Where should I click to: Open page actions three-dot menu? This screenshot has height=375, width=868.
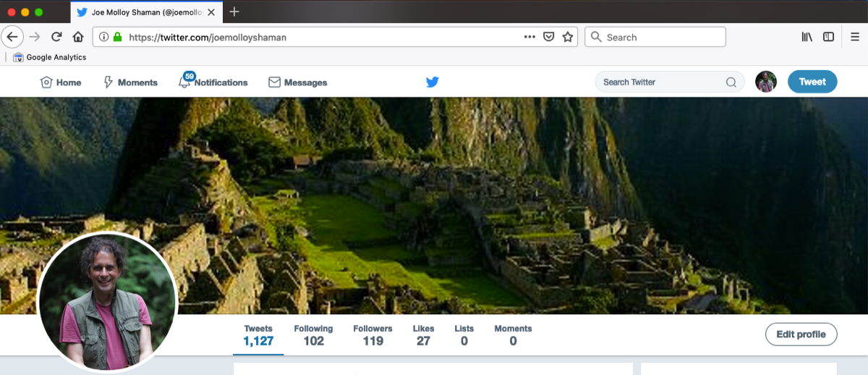(529, 37)
